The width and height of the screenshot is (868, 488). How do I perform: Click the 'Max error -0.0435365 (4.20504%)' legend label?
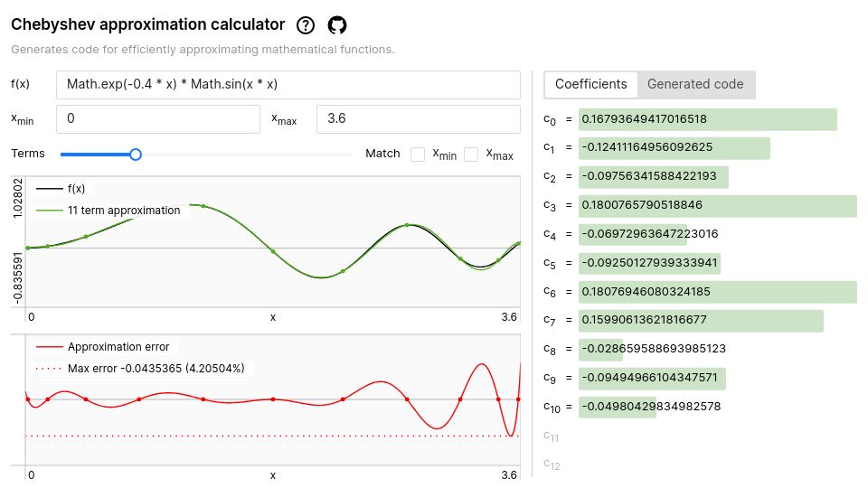[140, 369]
